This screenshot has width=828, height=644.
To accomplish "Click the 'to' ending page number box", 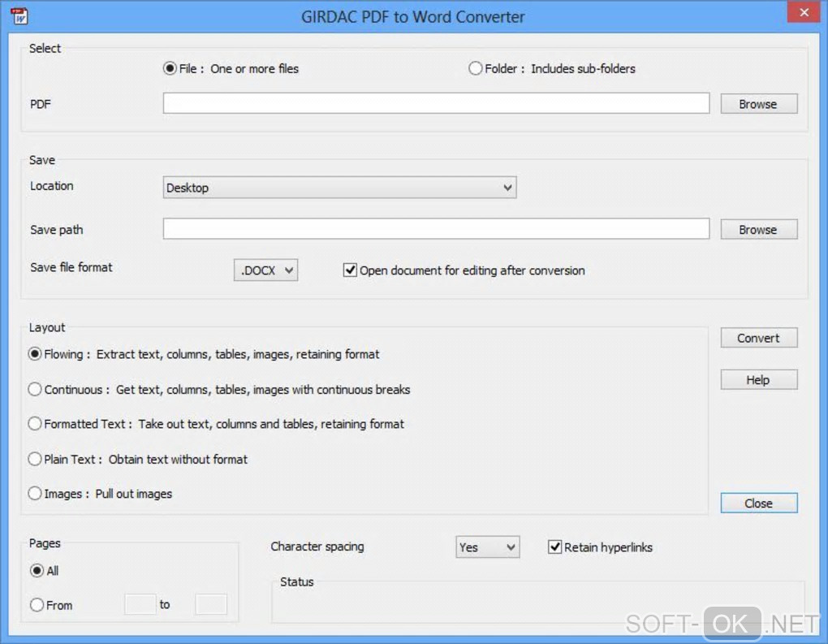I will coord(211,604).
